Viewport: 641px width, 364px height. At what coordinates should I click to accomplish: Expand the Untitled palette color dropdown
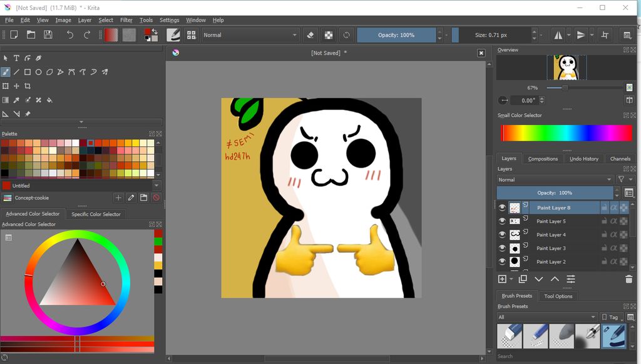click(x=156, y=186)
